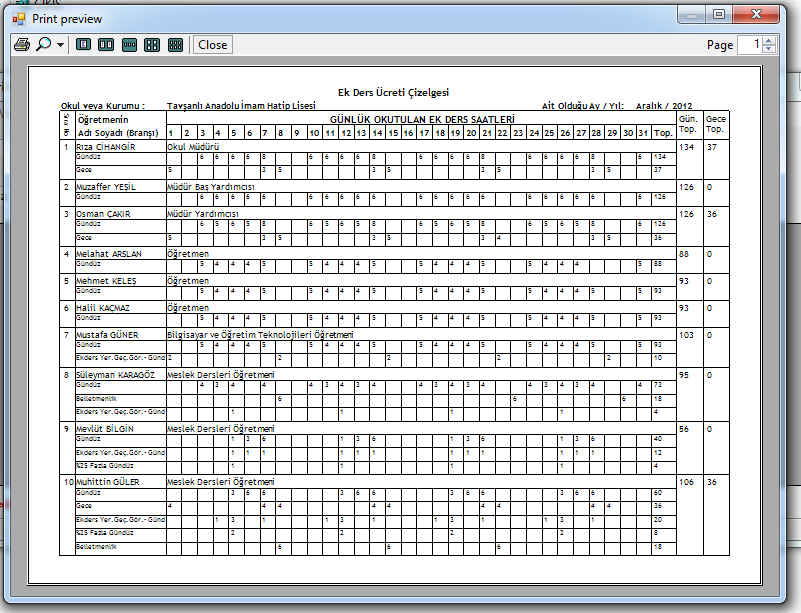Click the Print preview window icon
801x613 pixels.
point(19,19)
